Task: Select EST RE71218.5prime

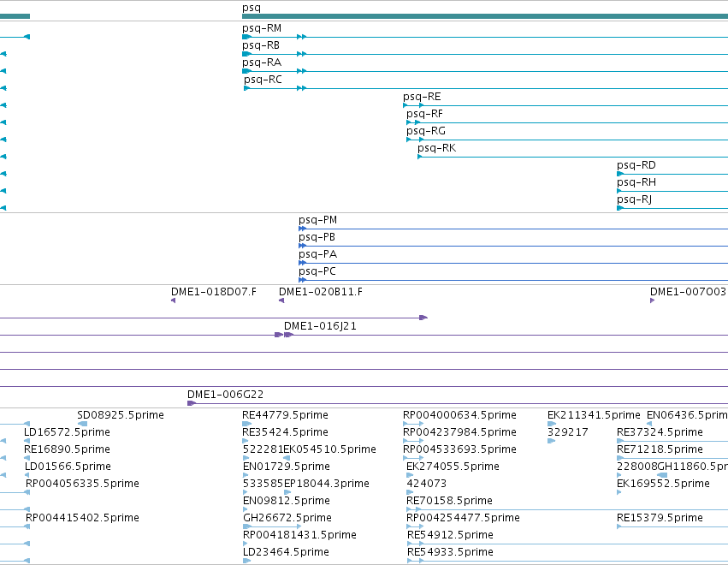Action: click(660, 449)
